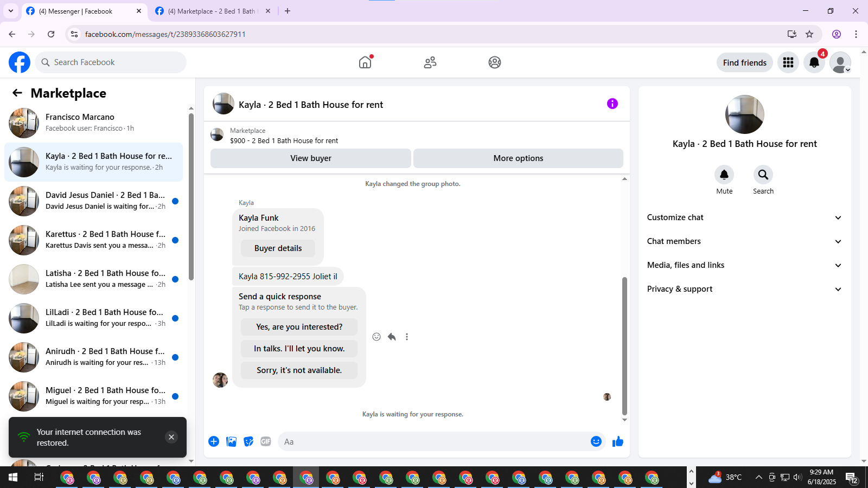868x488 pixels.
Task: Bookmark this page with the star icon
Action: (x=809, y=34)
